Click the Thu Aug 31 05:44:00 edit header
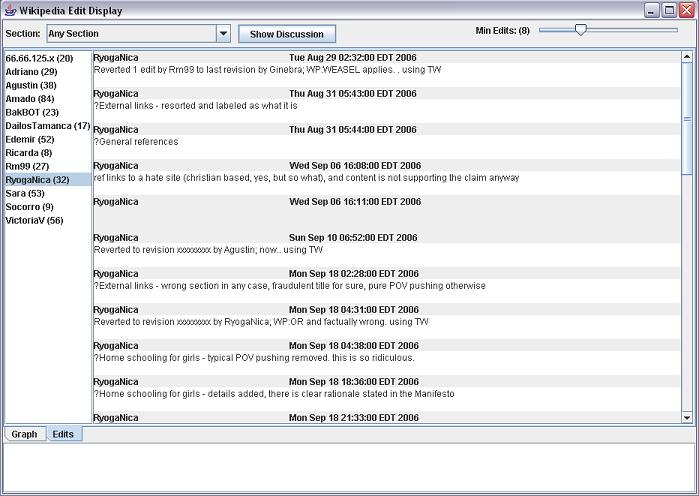 click(x=387, y=130)
